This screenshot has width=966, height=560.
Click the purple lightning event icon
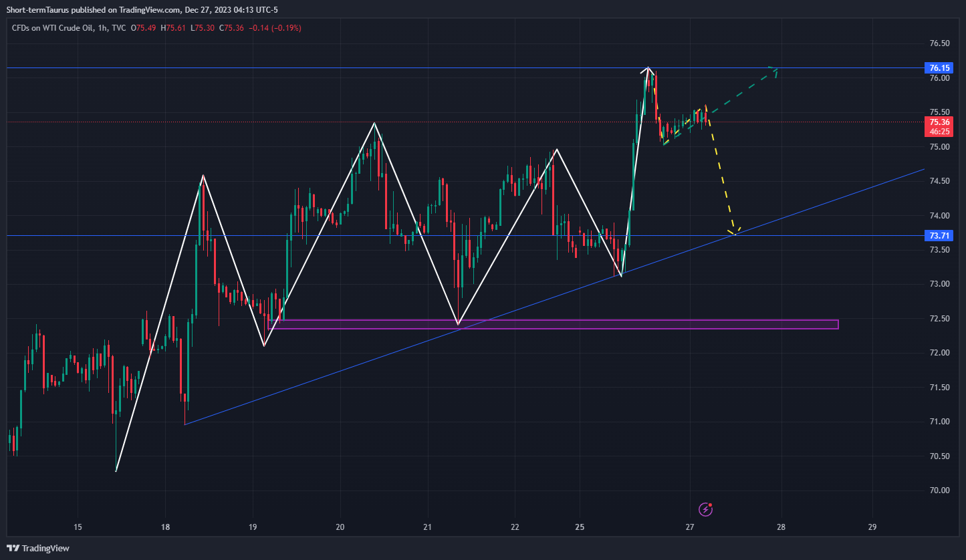pos(706,510)
